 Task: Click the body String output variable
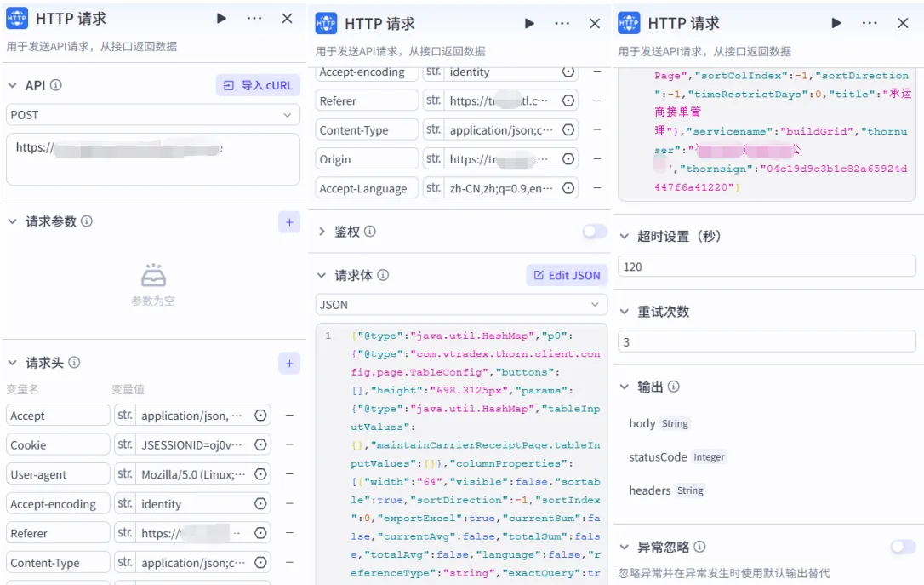pos(659,423)
